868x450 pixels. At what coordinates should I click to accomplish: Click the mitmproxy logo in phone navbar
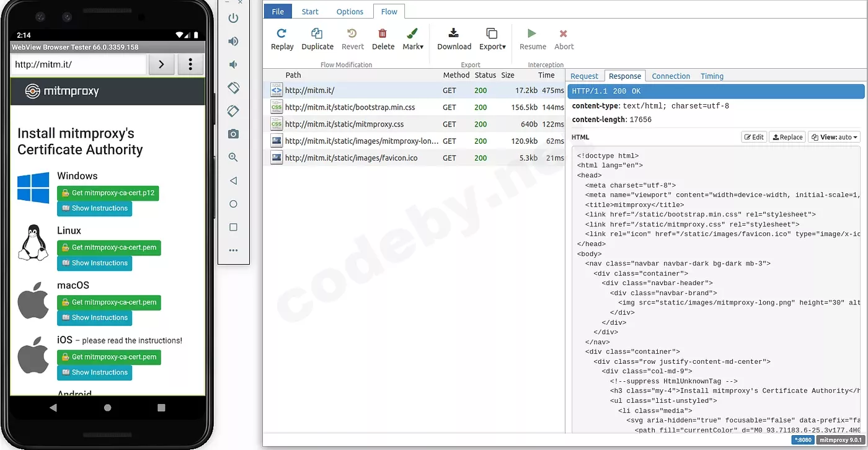point(62,91)
